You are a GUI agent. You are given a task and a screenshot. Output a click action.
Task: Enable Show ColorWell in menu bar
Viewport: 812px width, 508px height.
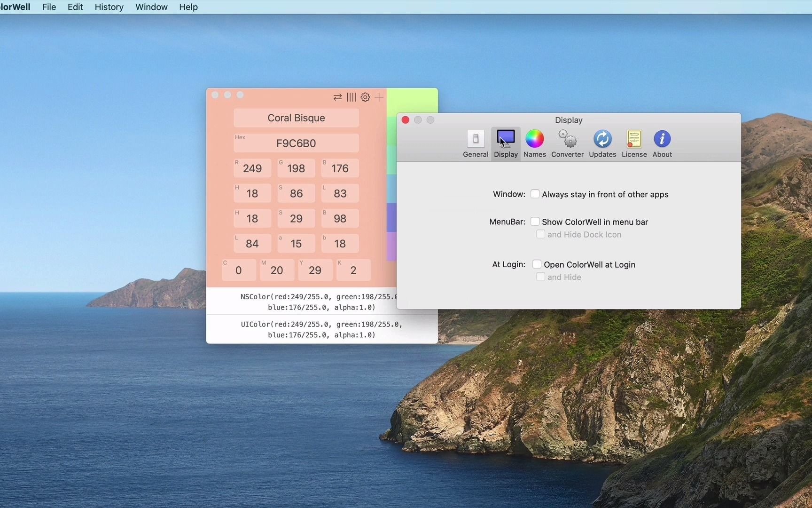535,221
